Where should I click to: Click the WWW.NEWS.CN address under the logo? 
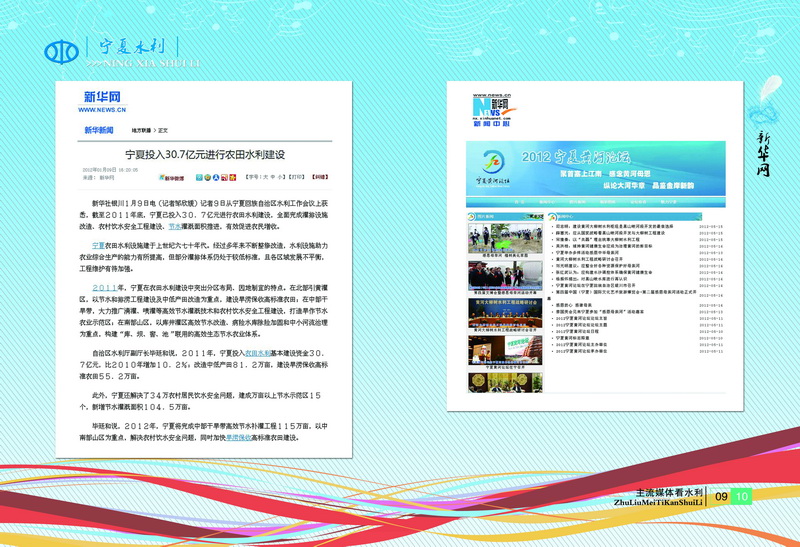click(x=102, y=110)
